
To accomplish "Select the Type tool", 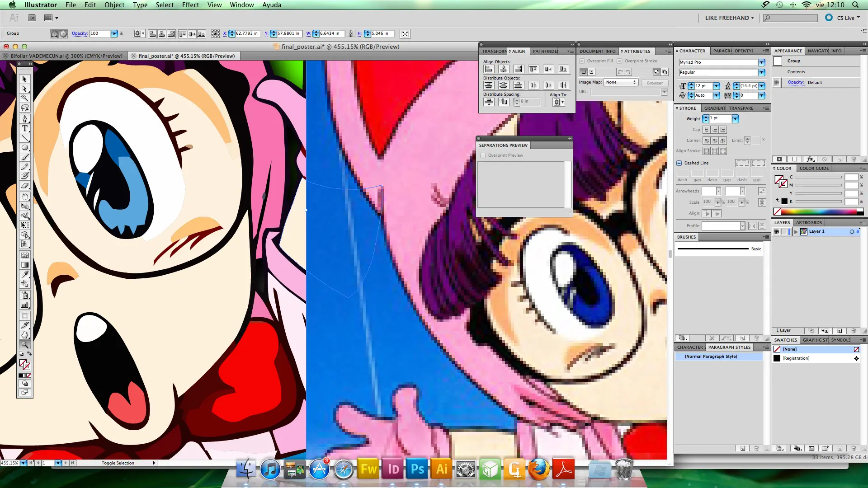I will 25,128.
